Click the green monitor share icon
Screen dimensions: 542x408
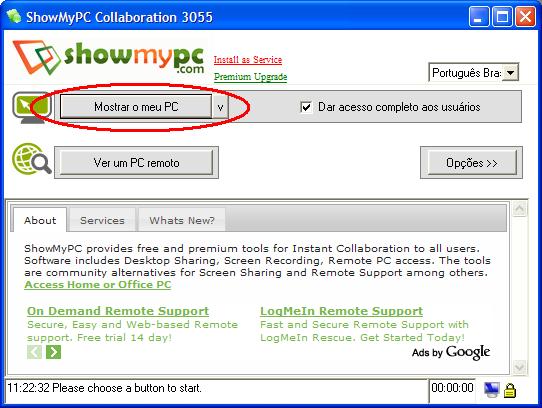tap(32, 107)
